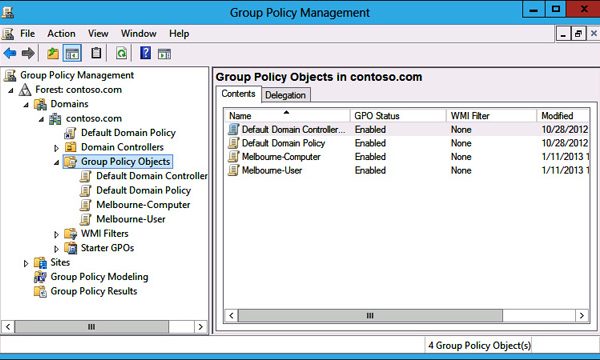
Task: Open the Action menu
Action: tap(61, 34)
